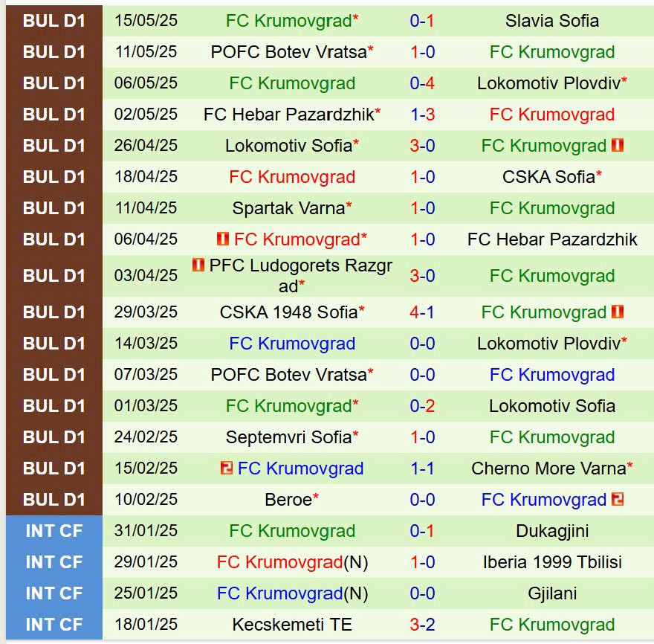This screenshot has height=644, width=654.
Task: Open Slavia Sofia team page
Action: (x=551, y=21)
